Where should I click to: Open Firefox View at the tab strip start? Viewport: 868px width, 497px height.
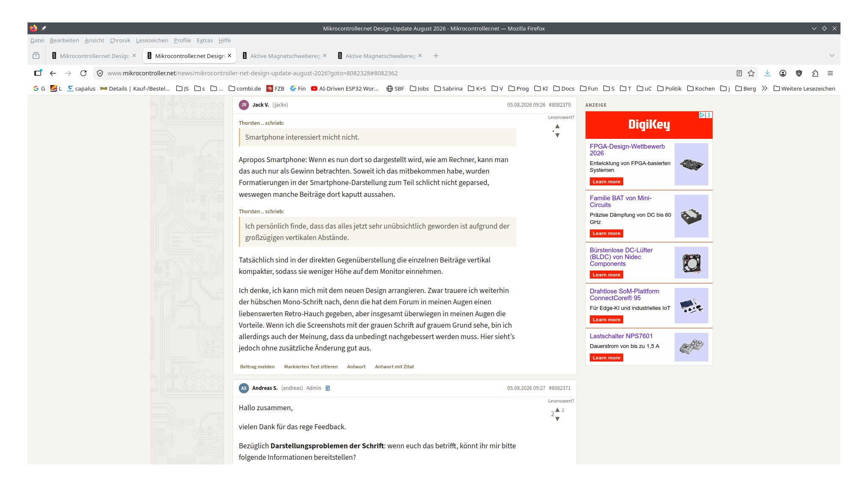(36, 56)
